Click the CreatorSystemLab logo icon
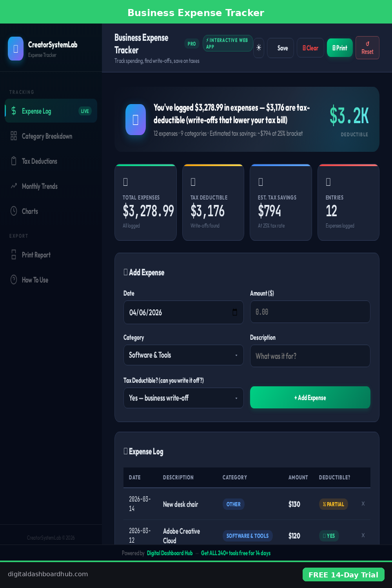The image size is (392, 588). 16,49
